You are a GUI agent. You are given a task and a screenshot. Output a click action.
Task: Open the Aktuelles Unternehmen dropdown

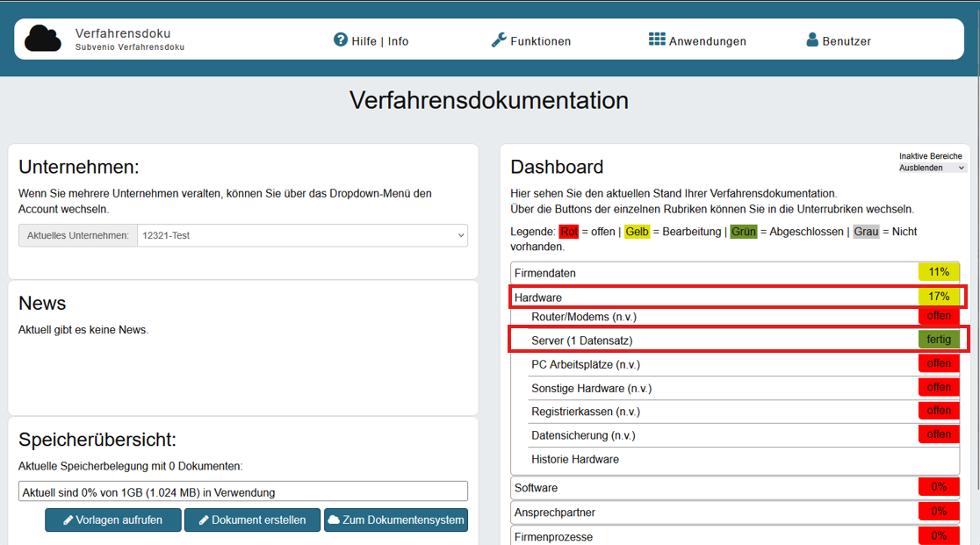(x=302, y=235)
